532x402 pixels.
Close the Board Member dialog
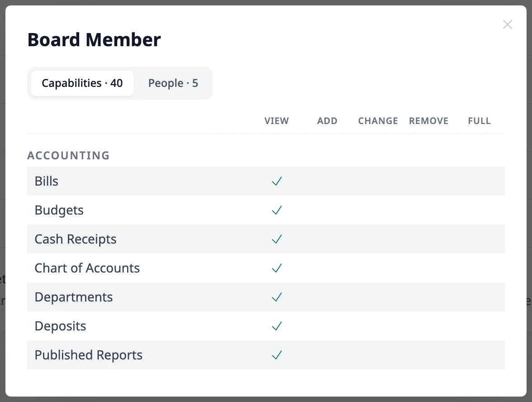[507, 24]
